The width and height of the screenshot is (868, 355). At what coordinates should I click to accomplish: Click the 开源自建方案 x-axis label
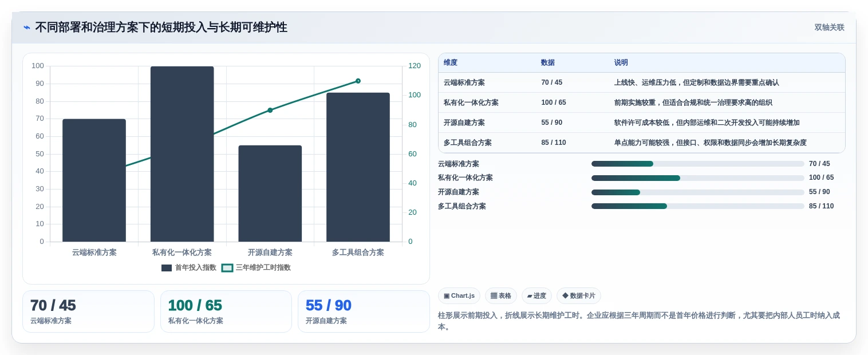270,253
